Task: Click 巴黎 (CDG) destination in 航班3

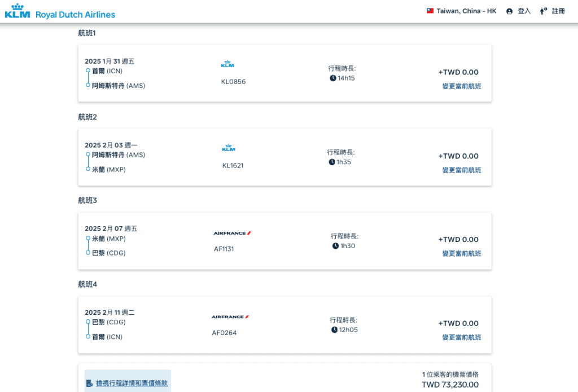Action: (x=109, y=253)
